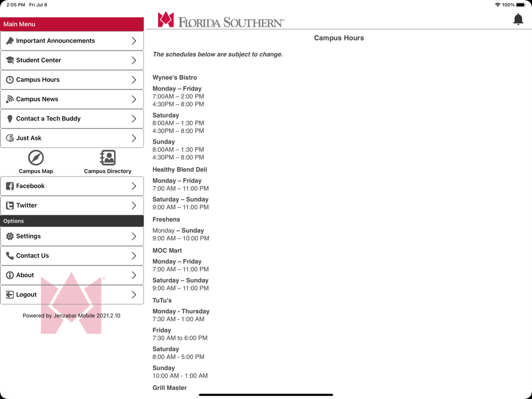Click the Campus Hours page title

coord(339,38)
